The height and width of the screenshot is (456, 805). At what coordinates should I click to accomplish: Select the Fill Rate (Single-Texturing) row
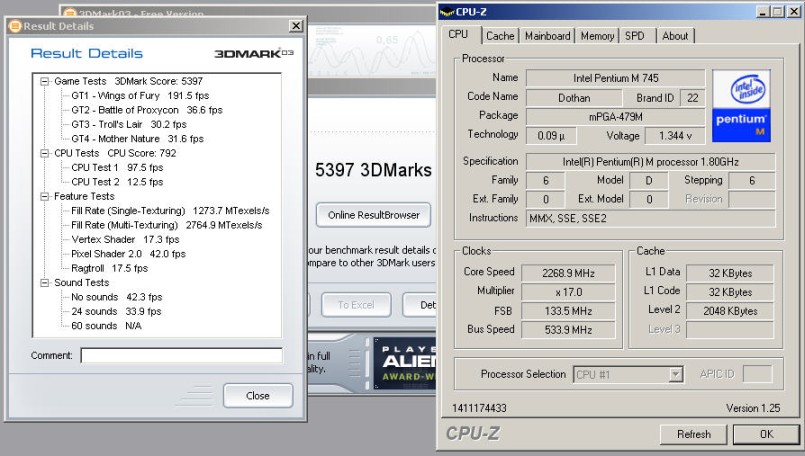pyautogui.click(x=170, y=211)
